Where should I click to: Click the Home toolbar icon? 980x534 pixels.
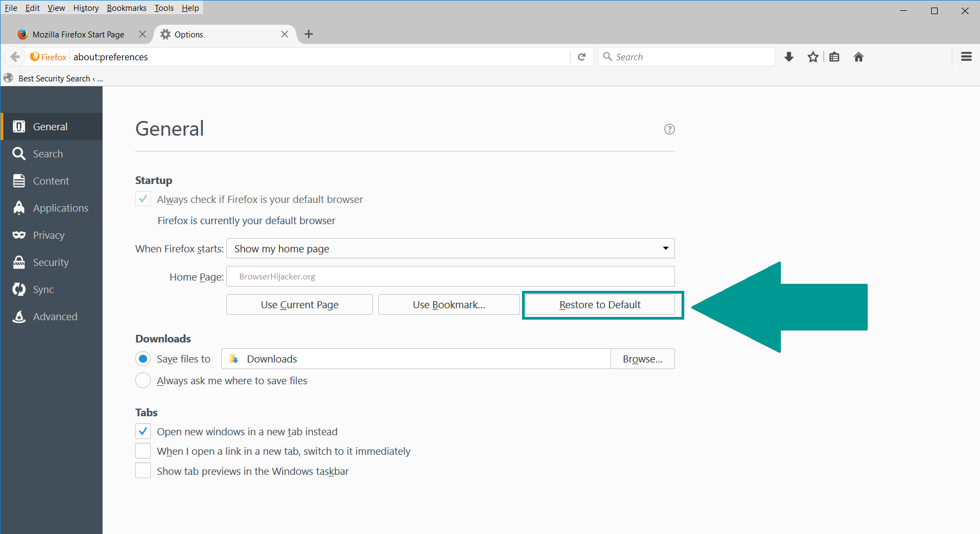[858, 57]
